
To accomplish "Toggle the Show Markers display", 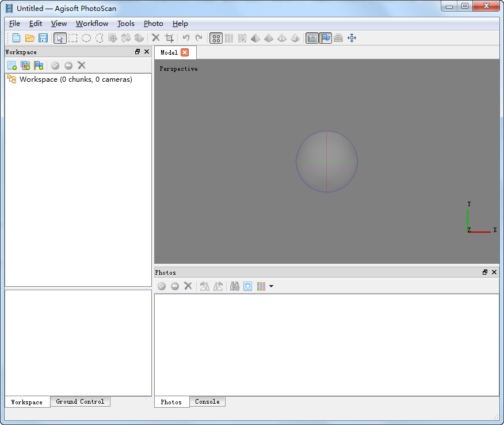I will 325,38.
